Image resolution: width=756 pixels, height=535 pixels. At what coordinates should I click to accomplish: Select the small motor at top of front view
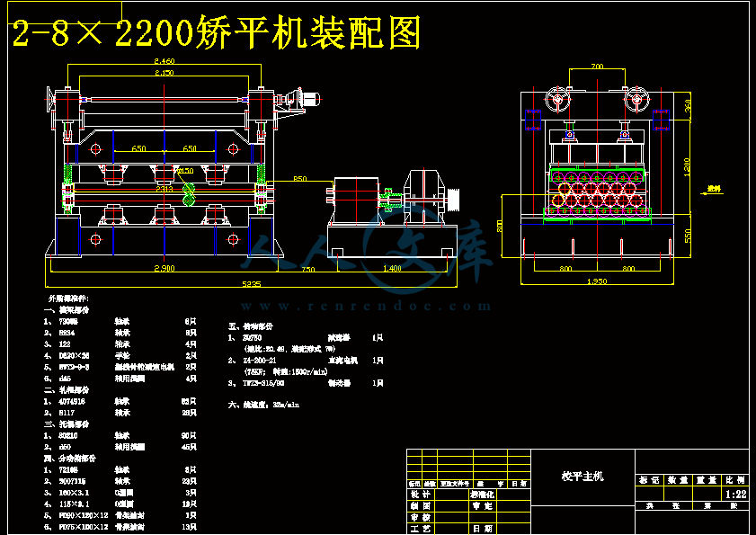307,99
